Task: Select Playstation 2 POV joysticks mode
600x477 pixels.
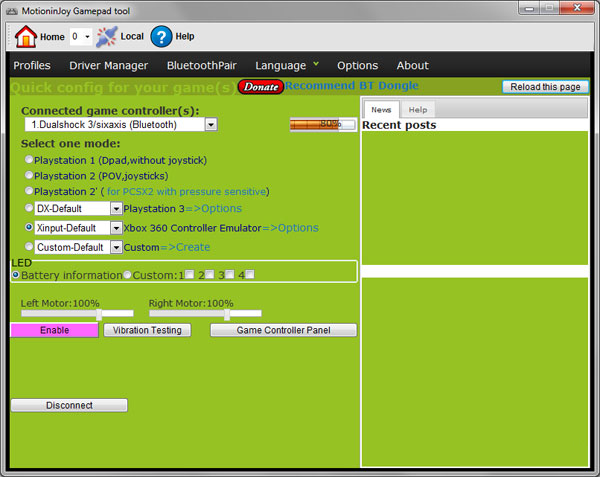Action: (29, 175)
